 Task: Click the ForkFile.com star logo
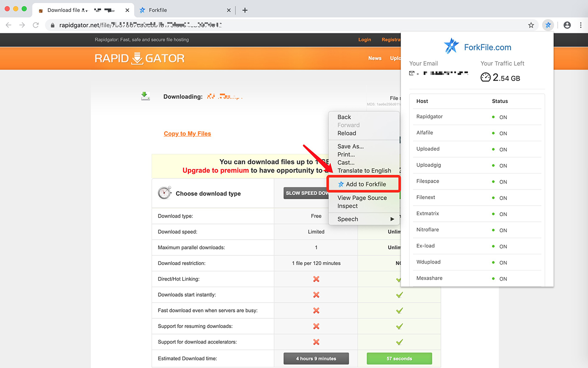pos(451,46)
